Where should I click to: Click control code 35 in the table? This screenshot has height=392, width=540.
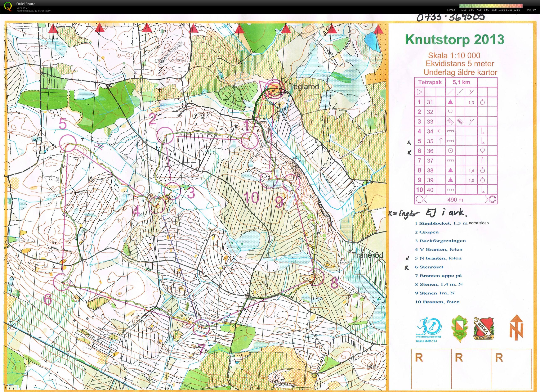click(x=430, y=141)
